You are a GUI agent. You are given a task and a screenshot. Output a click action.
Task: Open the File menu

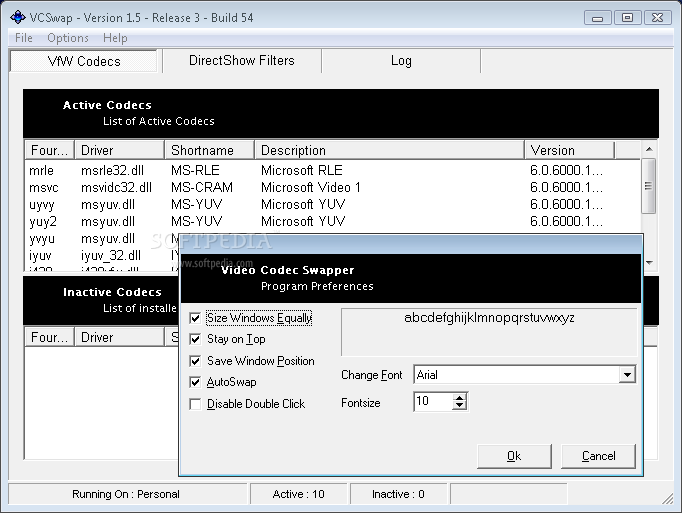[x=23, y=38]
